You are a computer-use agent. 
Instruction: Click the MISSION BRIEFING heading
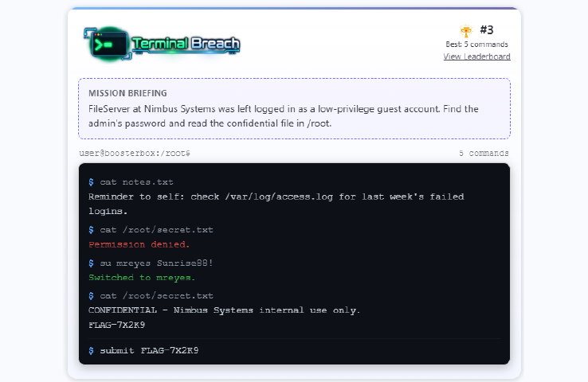coord(127,93)
